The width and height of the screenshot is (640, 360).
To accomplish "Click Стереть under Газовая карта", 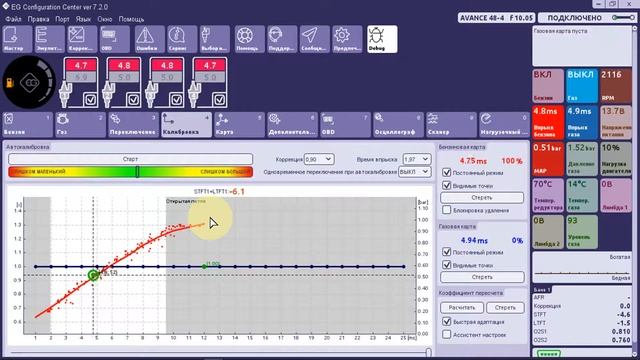I will tap(482, 277).
